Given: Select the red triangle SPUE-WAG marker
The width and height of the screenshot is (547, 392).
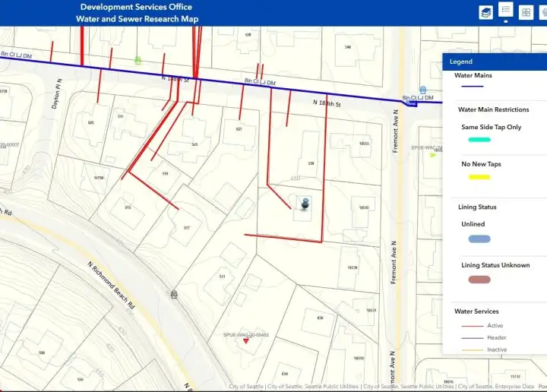Looking at the screenshot, I should coord(247,342).
